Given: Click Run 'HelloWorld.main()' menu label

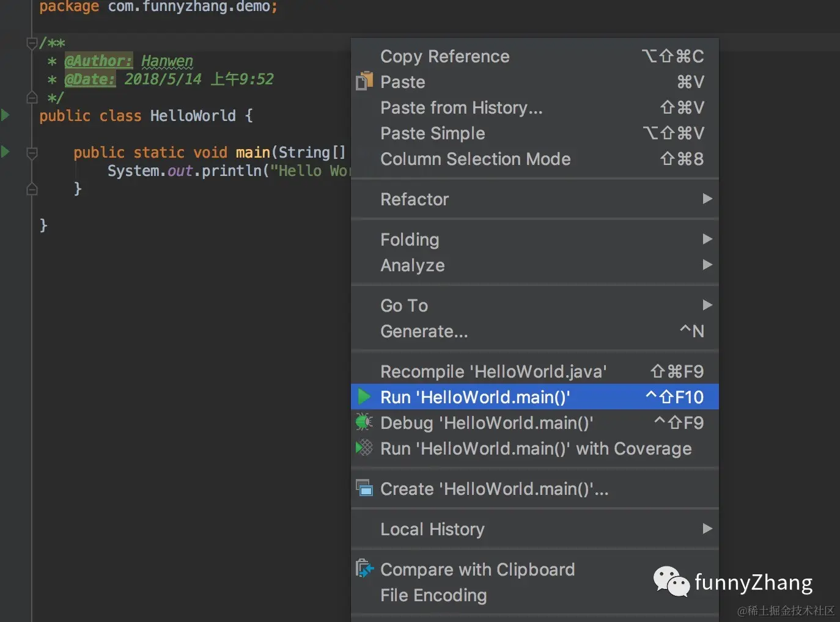Looking at the screenshot, I should point(475,397).
